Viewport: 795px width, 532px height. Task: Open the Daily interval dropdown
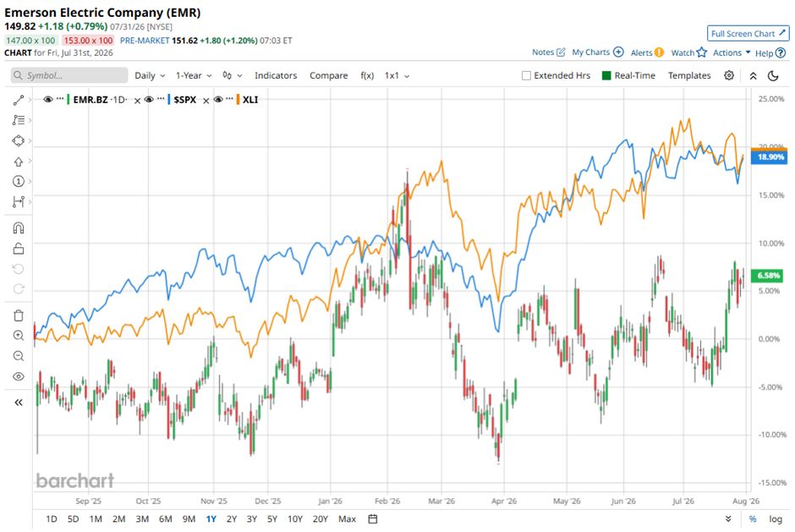pos(150,75)
